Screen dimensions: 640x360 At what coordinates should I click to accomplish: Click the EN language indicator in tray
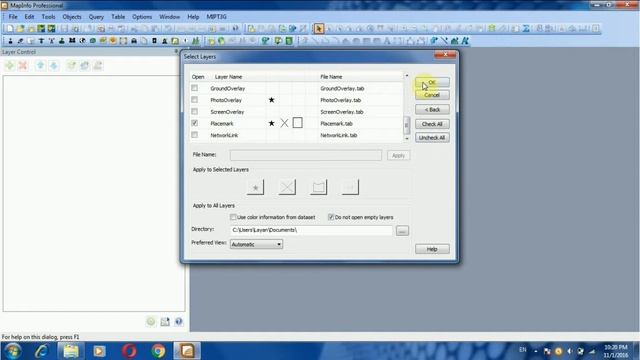point(522,350)
